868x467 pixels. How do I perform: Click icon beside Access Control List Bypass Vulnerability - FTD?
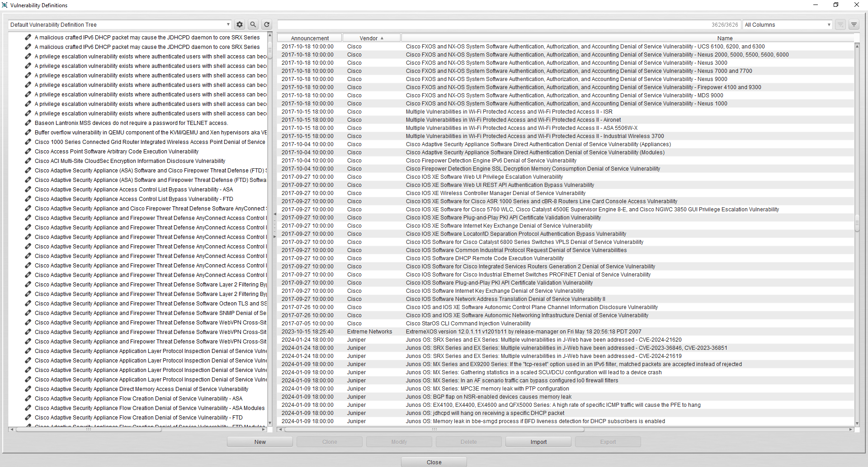(x=28, y=199)
